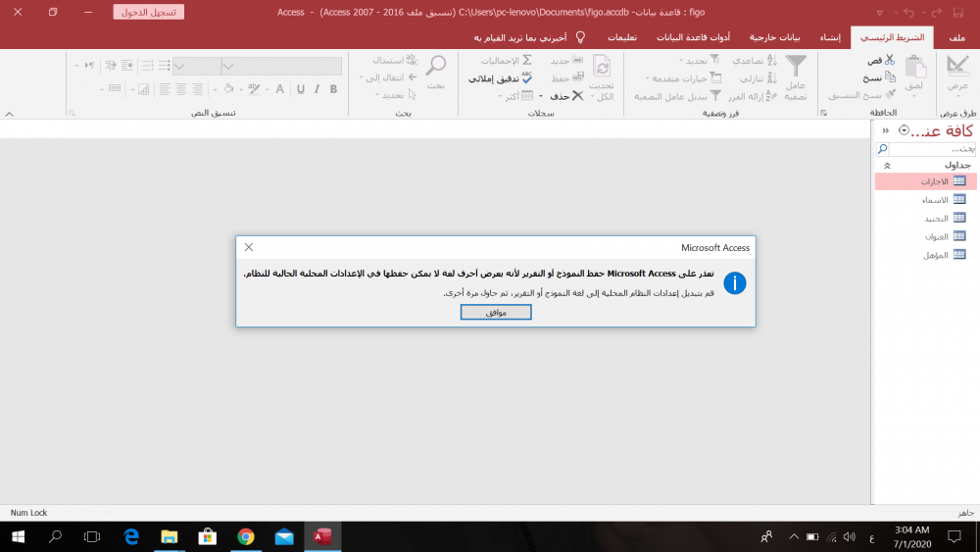Collapse the navigation pane shutter button

coord(886,130)
